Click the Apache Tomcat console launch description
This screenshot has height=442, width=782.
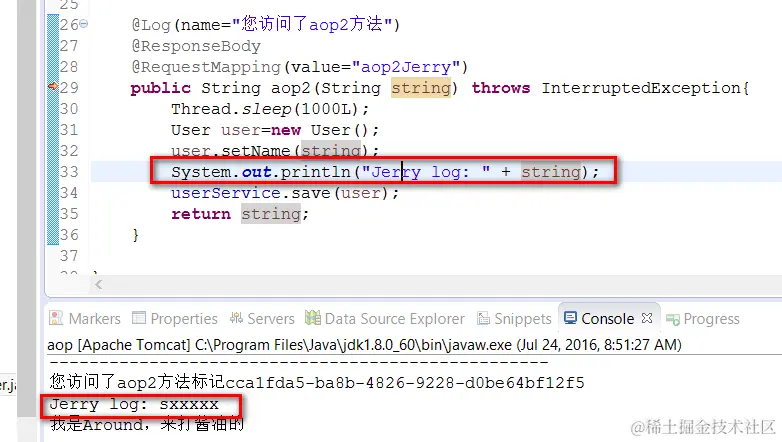coord(365,345)
